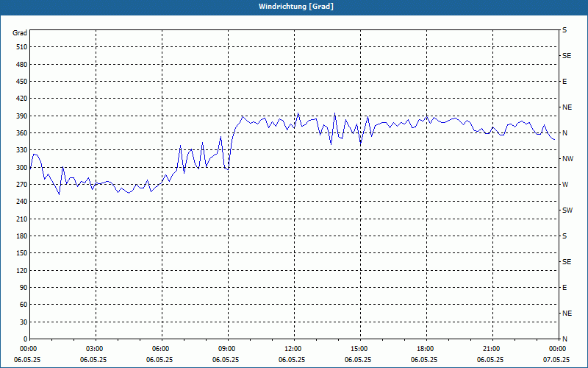Select the 210 y-axis value
Image resolution: width=588 pixels, height=368 pixels.
click(22, 219)
